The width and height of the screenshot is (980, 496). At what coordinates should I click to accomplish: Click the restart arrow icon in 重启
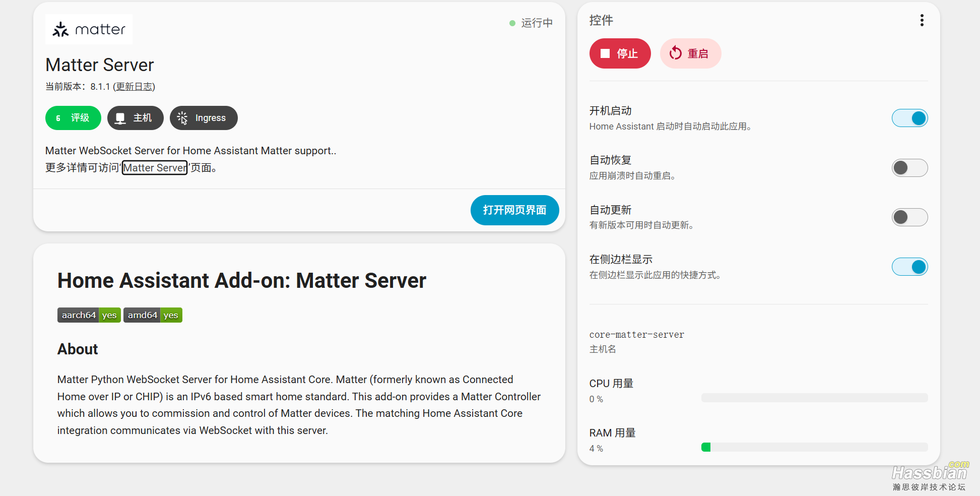click(x=676, y=53)
